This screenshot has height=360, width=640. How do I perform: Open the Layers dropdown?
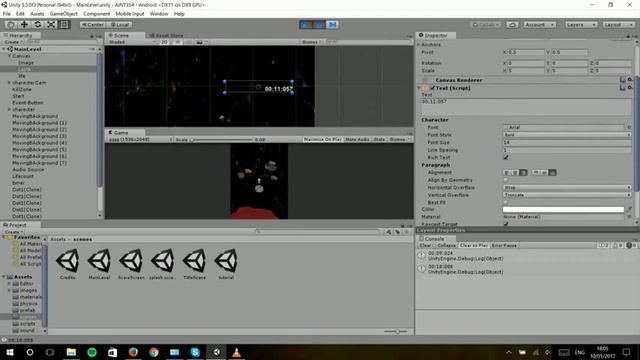[x=581, y=25]
